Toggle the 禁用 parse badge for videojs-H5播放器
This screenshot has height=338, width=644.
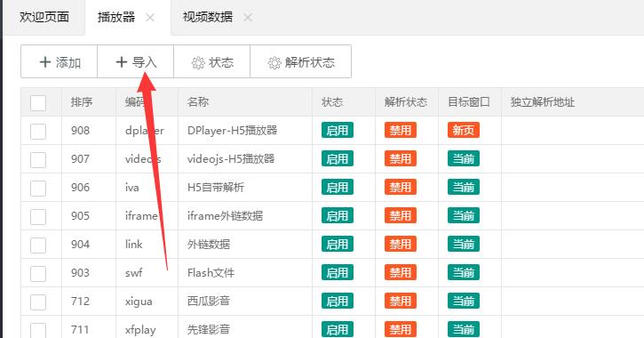tap(401, 158)
